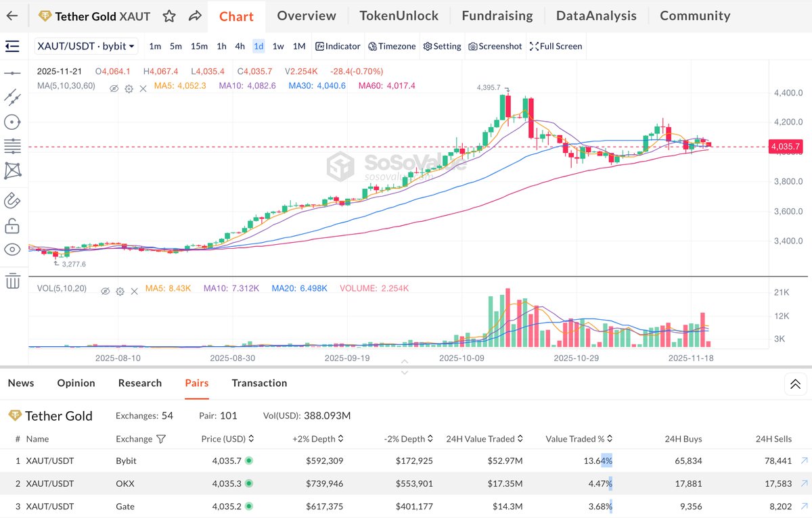Screen dimensions: 812x518
Task: Enable the magnet snap mode
Action: [12, 200]
